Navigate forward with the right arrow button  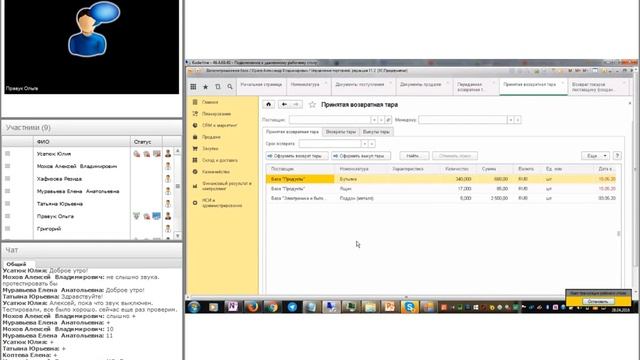[x=296, y=104]
